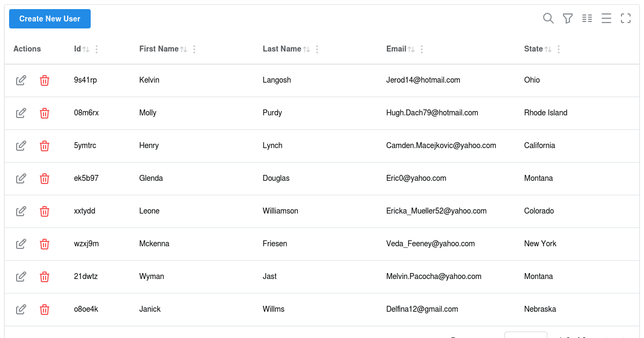Edit the row for Glenda Douglas
The height and width of the screenshot is (338, 644).
pos(21,179)
